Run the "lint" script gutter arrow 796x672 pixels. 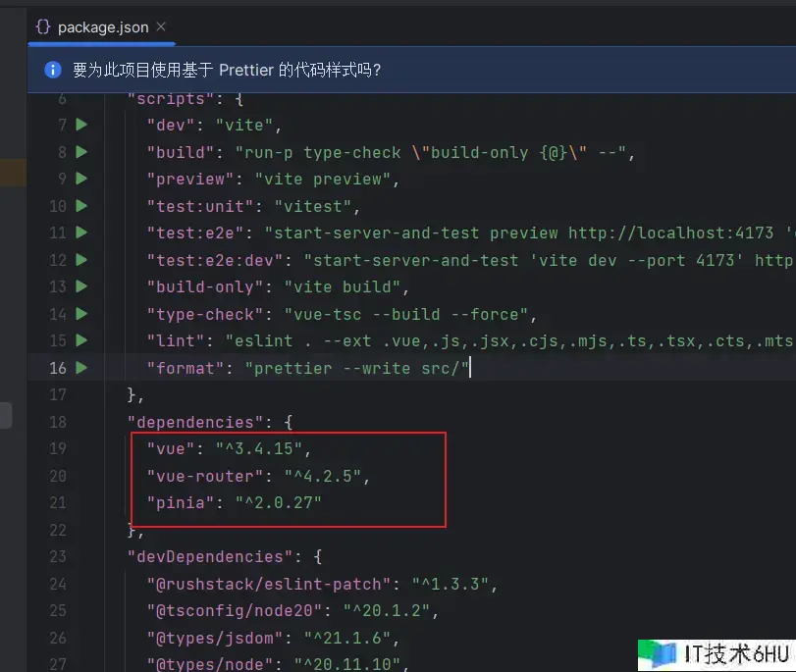coord(81,340)
